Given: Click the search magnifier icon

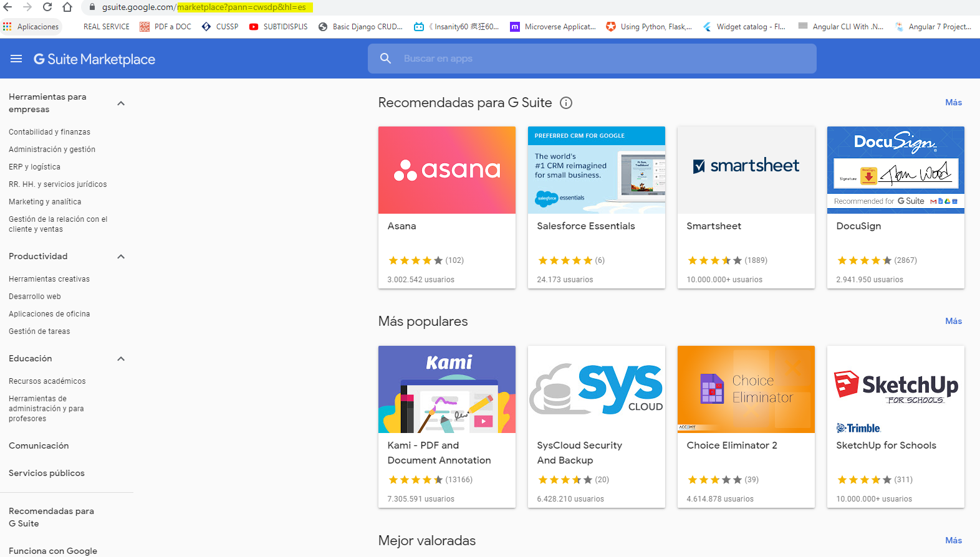Looking at the screenshot, I should click(x=386, y=59).
